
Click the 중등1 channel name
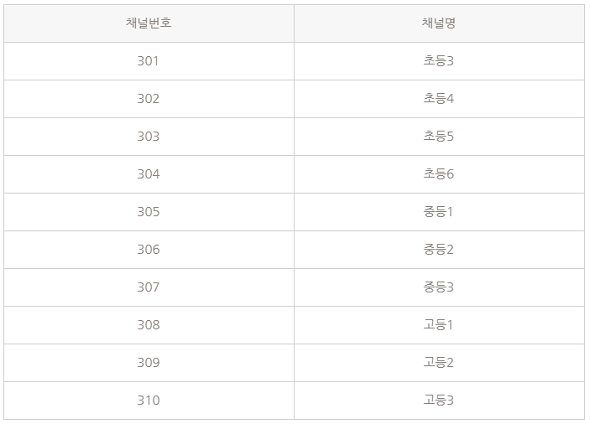439,212
